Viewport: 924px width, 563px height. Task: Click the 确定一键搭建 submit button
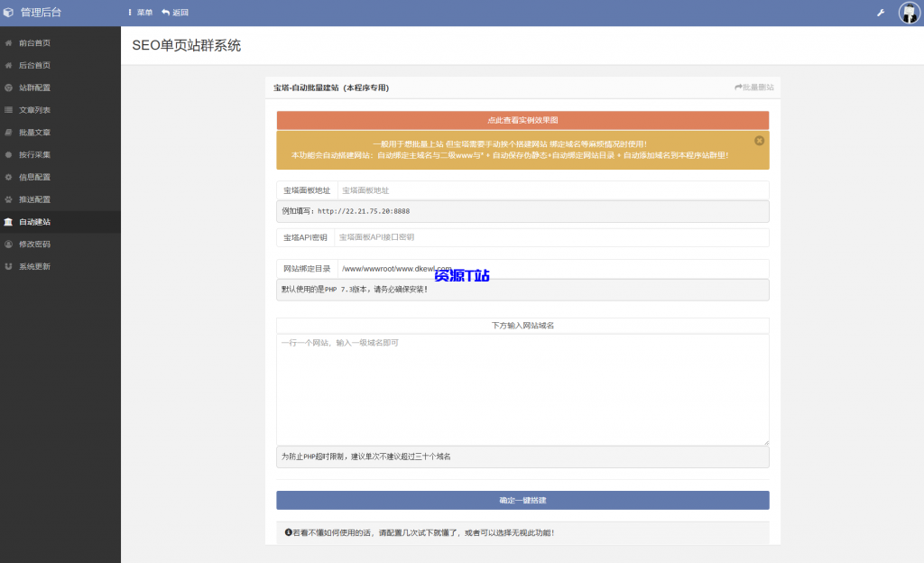click(522, 500)
